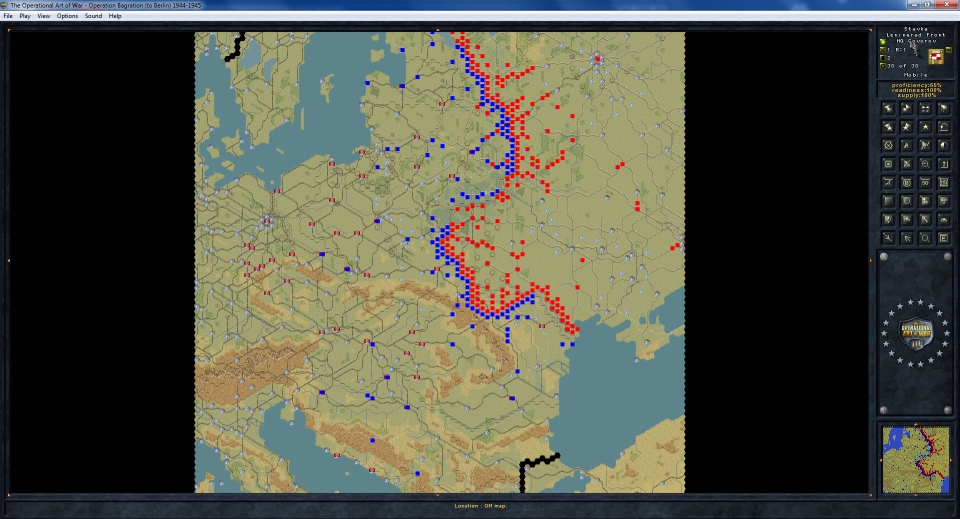The height and width of the screenshot is (519, 960).
Task: Click the red-white unit counter in info panel
Action: pyautogui.click(x=936, y=56)
